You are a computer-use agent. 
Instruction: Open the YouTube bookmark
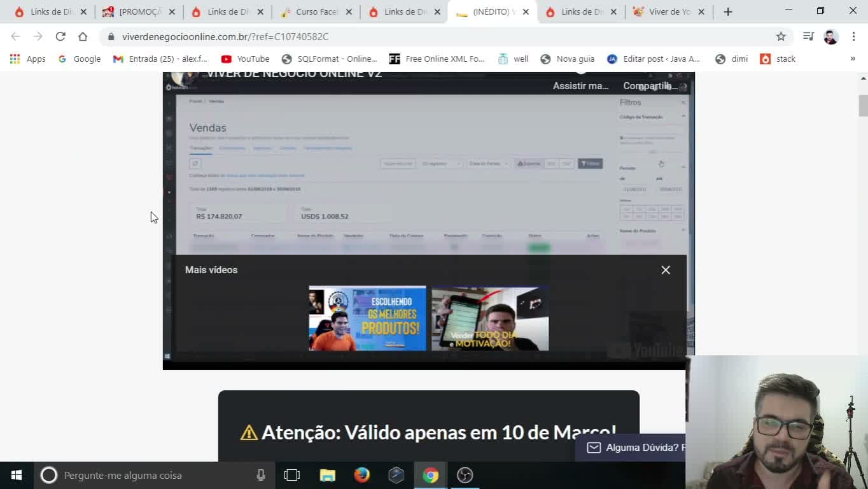245,59
